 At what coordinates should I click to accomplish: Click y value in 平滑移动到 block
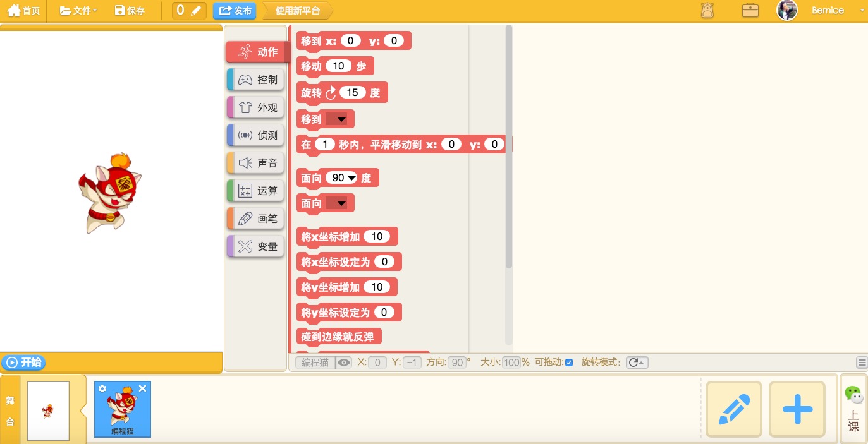494,145
